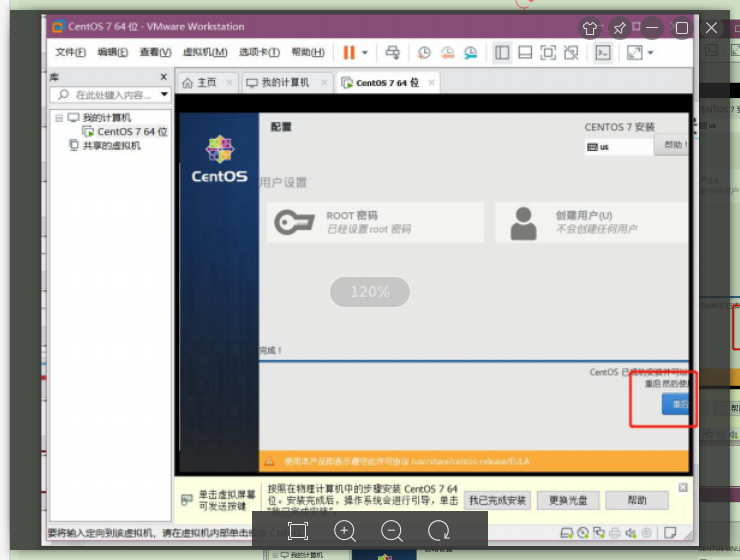740x560 pixels.
Task: Click the orange EULA warning bar
Action: click(474, 461)
